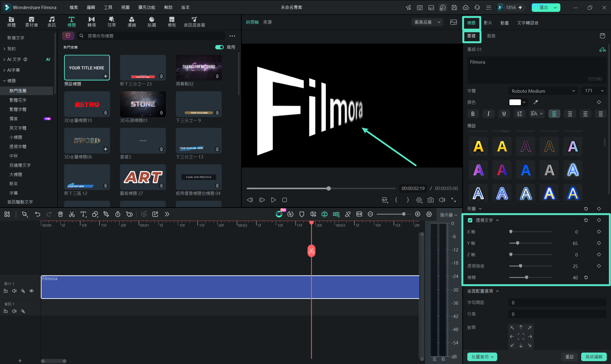The height and width of the screenshot is (364, 611).
Task: Open the 工具 menu
Action: pos(108,7)
